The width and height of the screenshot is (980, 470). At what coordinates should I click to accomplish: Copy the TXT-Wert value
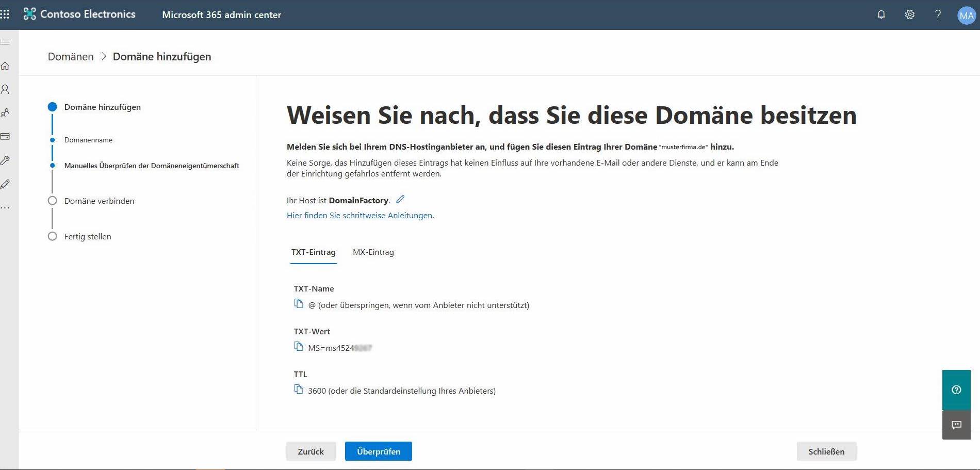[299, 347]
